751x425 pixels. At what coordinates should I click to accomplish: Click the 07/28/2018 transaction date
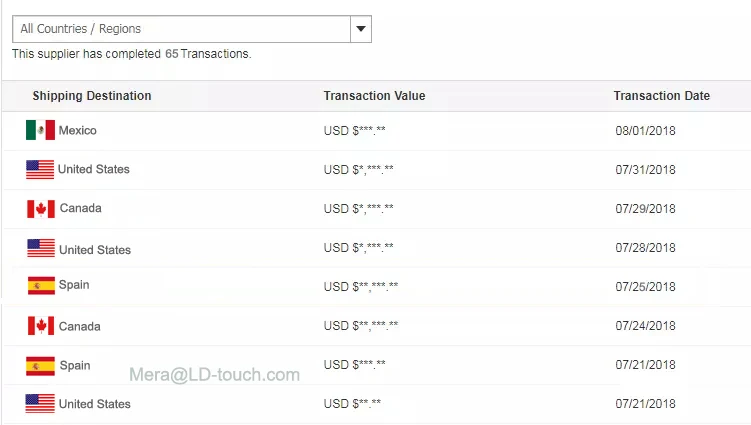(646, 248)
